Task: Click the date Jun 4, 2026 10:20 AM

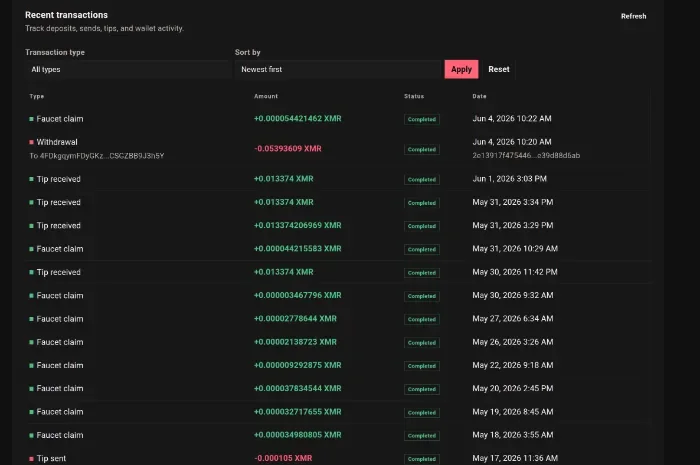Action: [x=512, y=142]
